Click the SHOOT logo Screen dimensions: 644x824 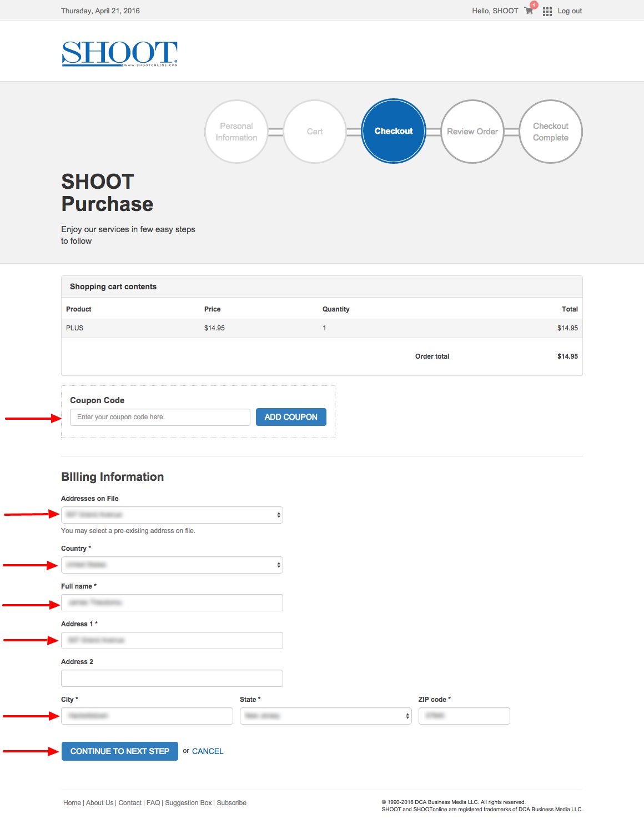120,53
